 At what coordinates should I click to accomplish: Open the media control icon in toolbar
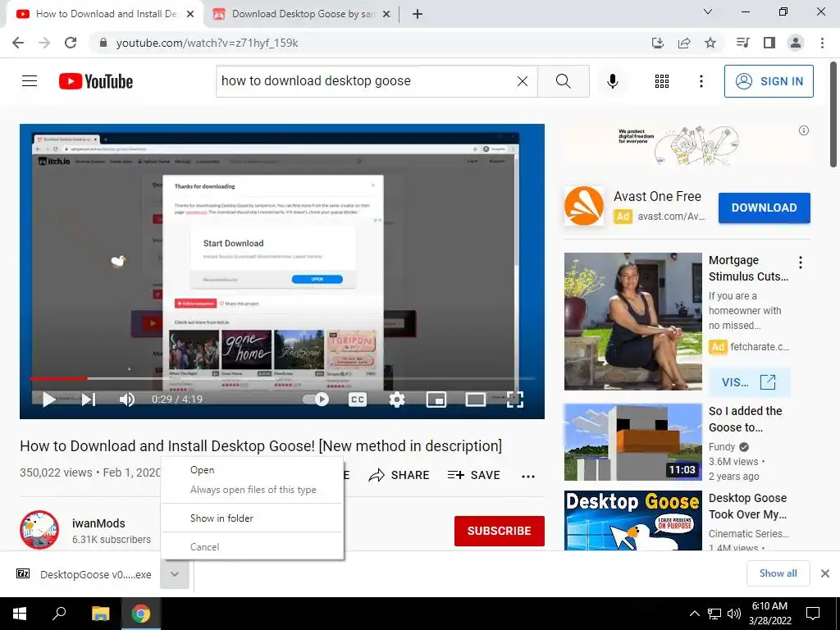(742, 43)
